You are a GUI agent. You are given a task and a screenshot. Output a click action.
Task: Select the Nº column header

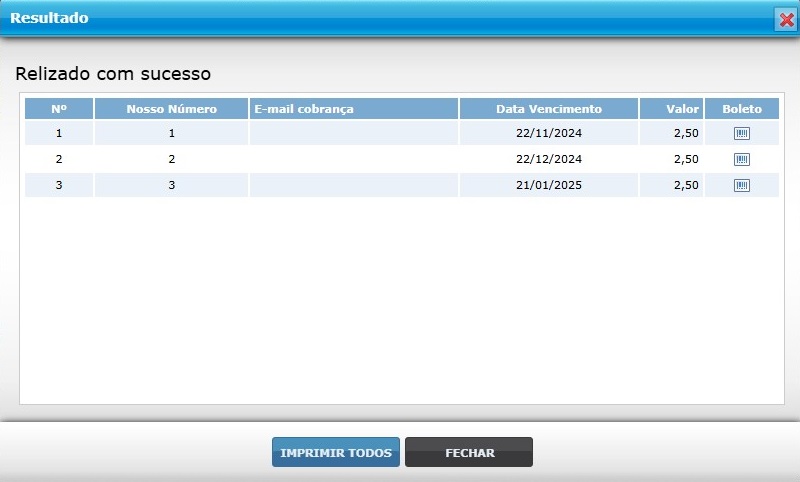click(59, 109)
